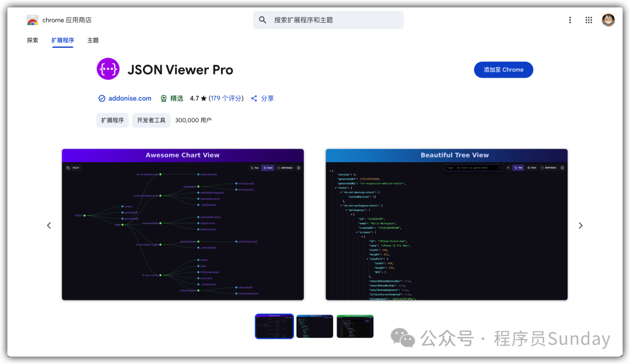Click the 添加至 Chrome button
This screenshot has height=364, width=630.
pyautogui.click(x=503, y=69)
